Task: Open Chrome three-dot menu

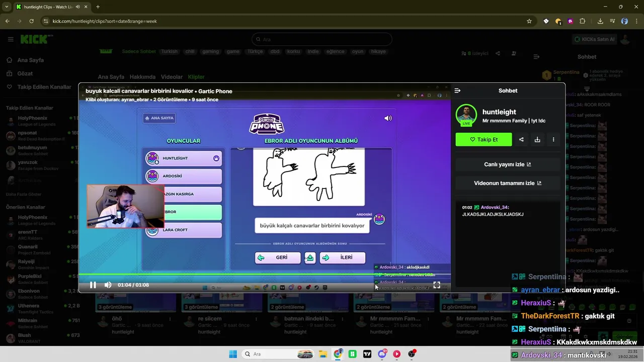Action: [x=636, y=21]
